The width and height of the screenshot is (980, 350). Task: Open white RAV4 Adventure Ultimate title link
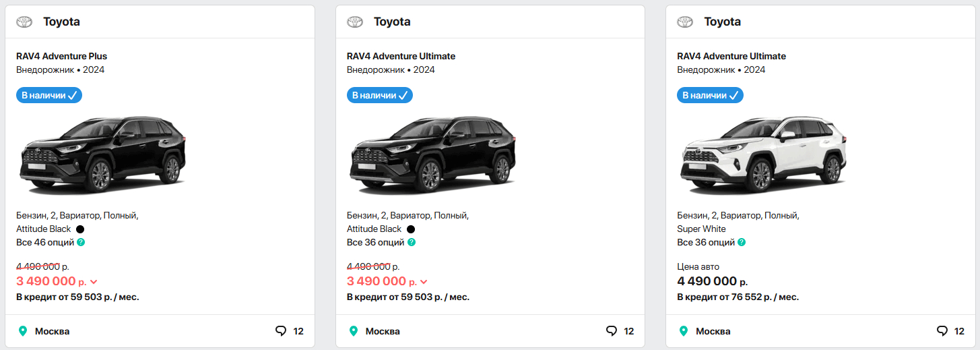point(731,56)
